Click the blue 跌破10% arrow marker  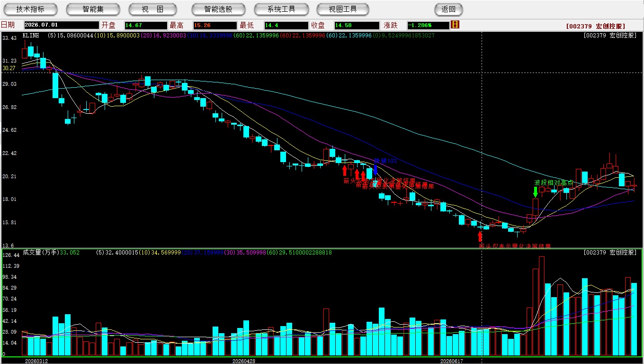(x=376, y=170)
